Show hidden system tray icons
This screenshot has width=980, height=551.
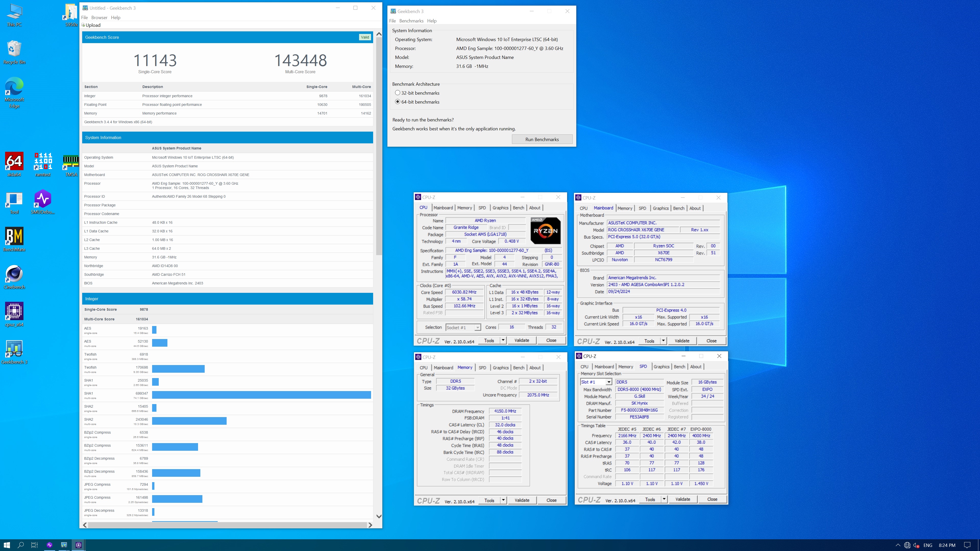[x=898, y=545]
